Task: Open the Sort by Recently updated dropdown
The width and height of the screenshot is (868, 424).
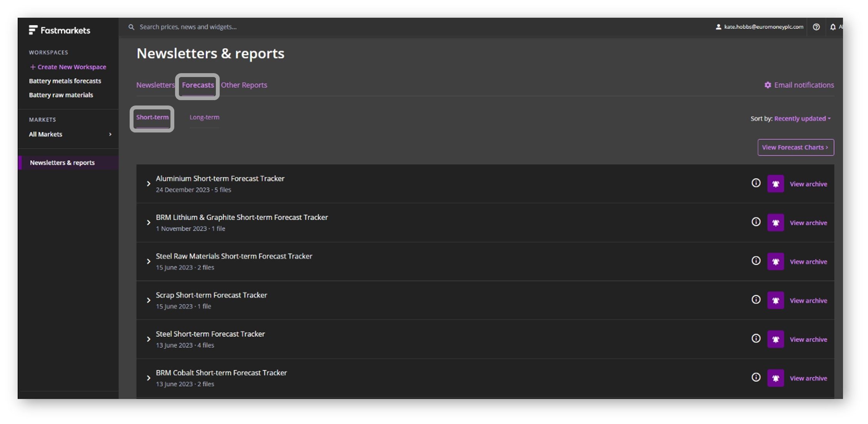Action: tap(802, 119)
